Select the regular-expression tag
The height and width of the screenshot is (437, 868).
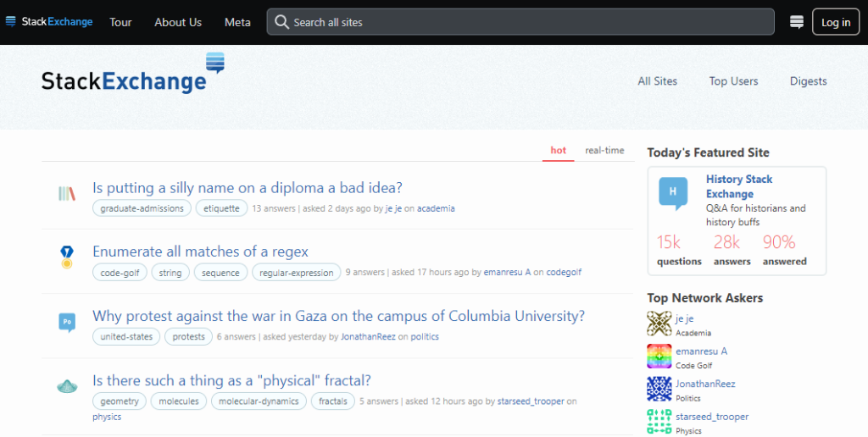pos(296,273)
